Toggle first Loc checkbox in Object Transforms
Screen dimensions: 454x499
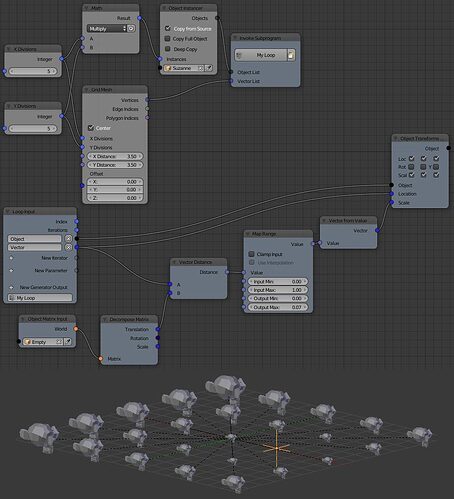coord(412,159)
